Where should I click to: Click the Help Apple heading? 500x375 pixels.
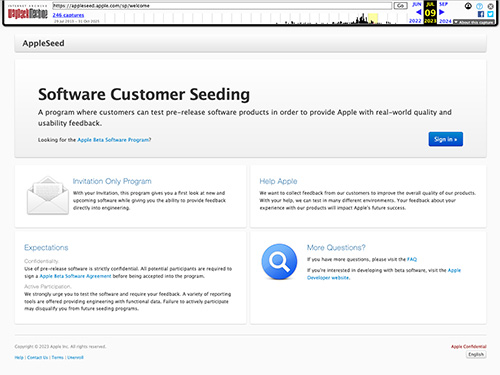[x=278, y=181]
